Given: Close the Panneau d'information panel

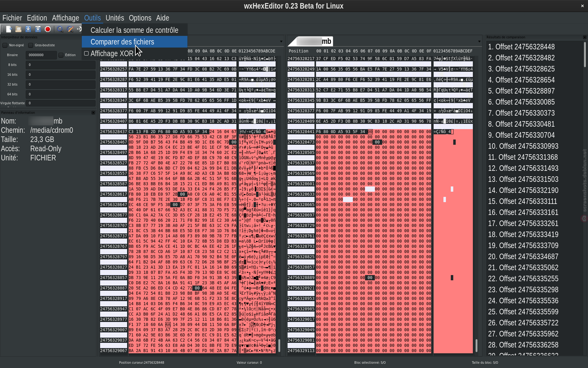Looking at the screenshot, I should 93,113.
